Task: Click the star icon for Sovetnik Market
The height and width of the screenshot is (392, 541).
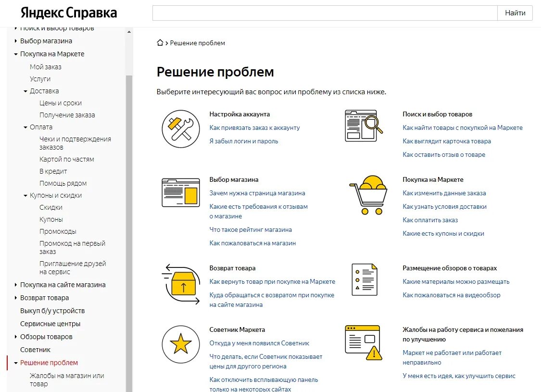Action: pos(181,344)
